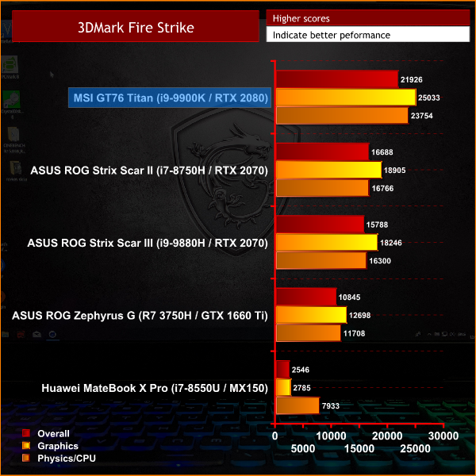Click the Strix Scar II Graphics bar
This screenshot has width=476, height=476.
click(329, 170)
